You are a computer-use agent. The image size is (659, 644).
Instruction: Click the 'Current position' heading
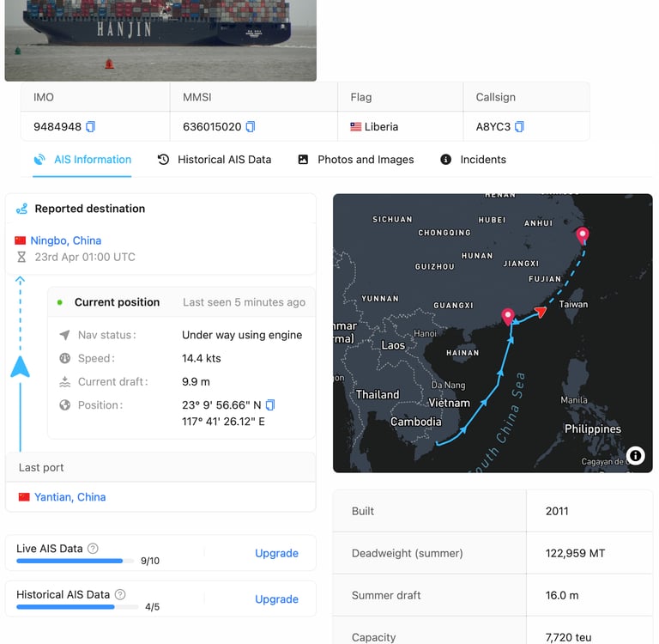point(118,302)
